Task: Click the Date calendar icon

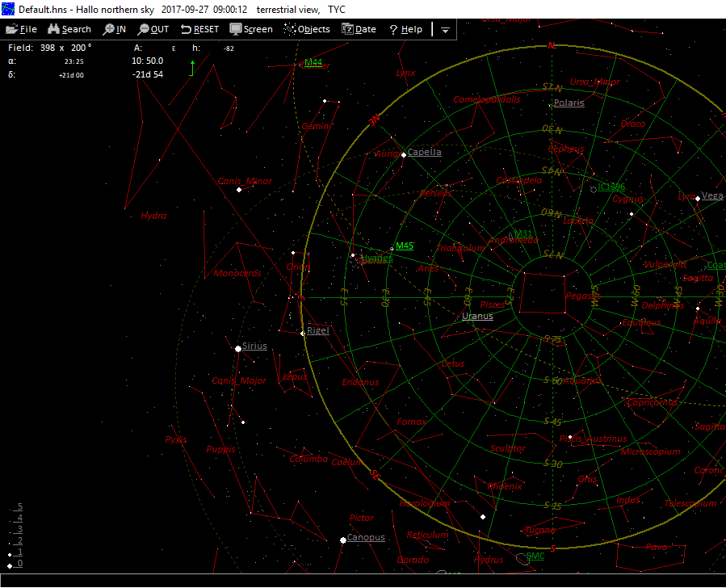Action: [347, 29]
